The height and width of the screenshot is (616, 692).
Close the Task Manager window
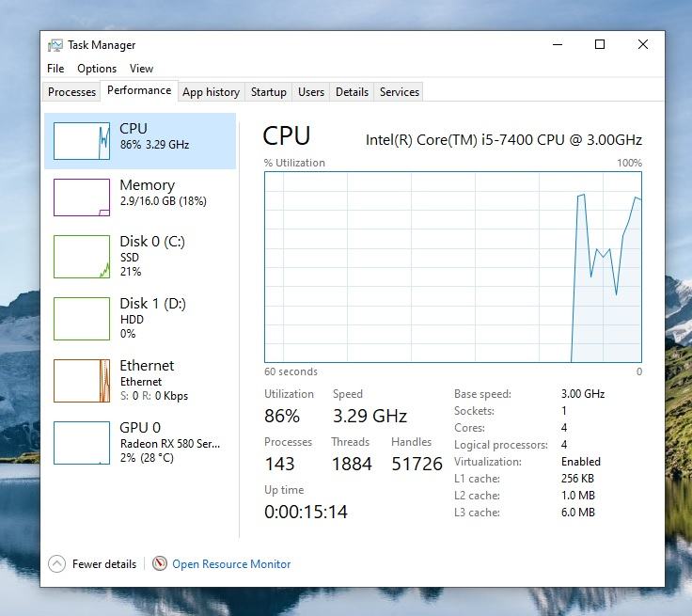click(643, 44)
